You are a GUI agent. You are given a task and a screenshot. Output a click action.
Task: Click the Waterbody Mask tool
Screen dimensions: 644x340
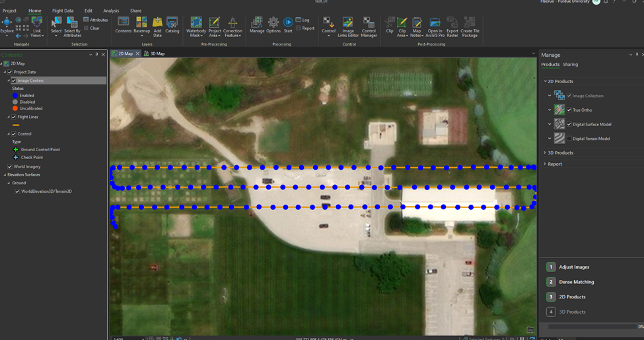pyautogui.click(x=196, y=23)
